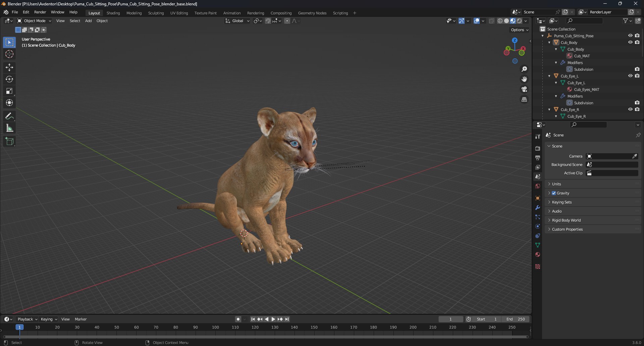The image size is (644, 346).
Task: Toggle the camera view icon
Action: [x=524, y=89]
